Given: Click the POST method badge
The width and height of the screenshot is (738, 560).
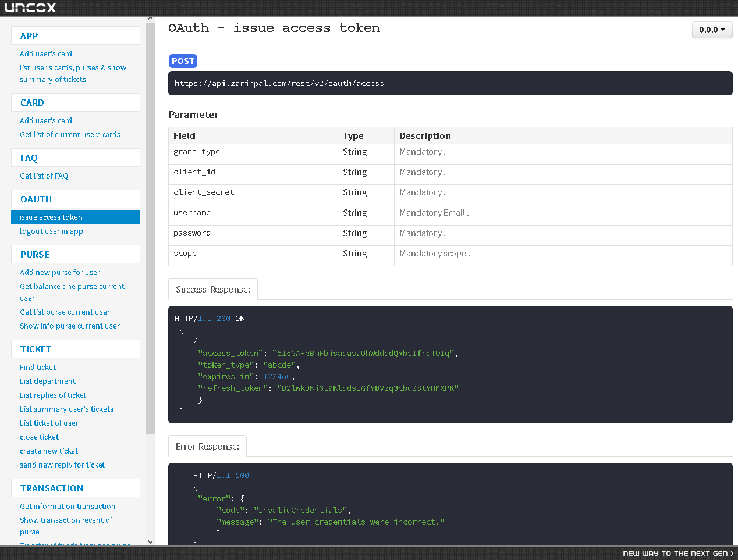Looking at the screenshot, I should 183,61.
